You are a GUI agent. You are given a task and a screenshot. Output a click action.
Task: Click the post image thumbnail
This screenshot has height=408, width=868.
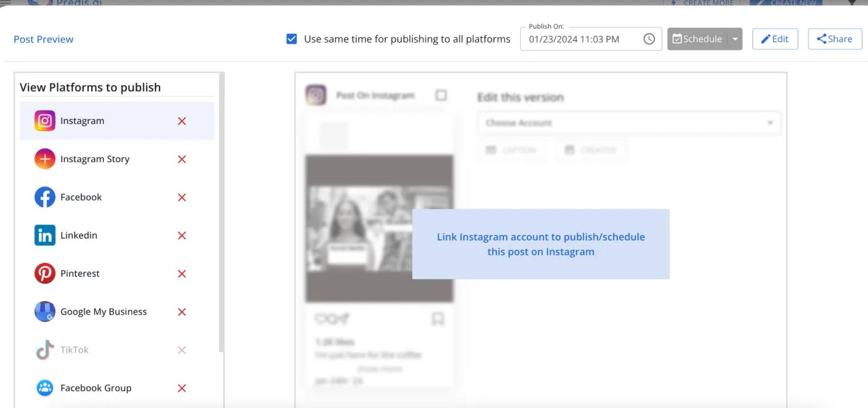(x=379, y=229)
